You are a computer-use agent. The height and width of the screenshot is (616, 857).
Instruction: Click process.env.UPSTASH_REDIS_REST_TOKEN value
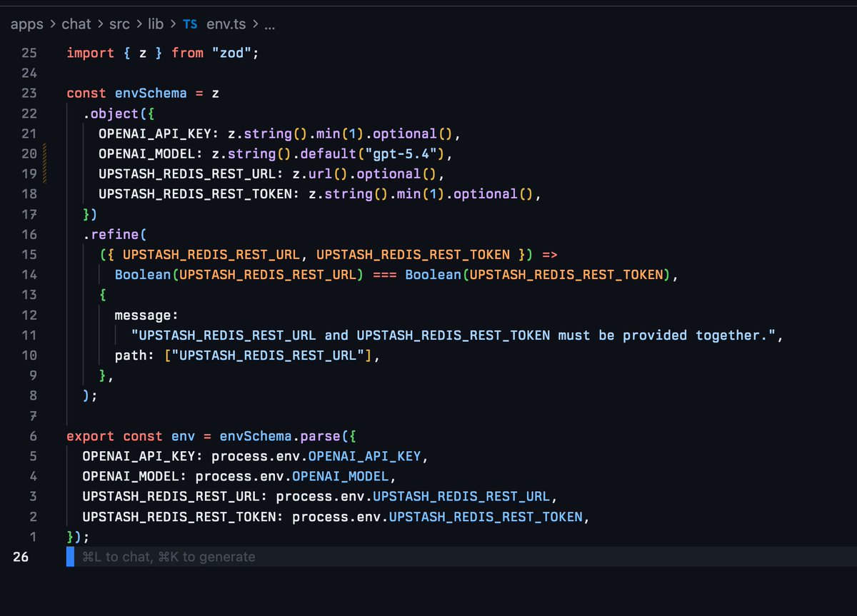437,516
